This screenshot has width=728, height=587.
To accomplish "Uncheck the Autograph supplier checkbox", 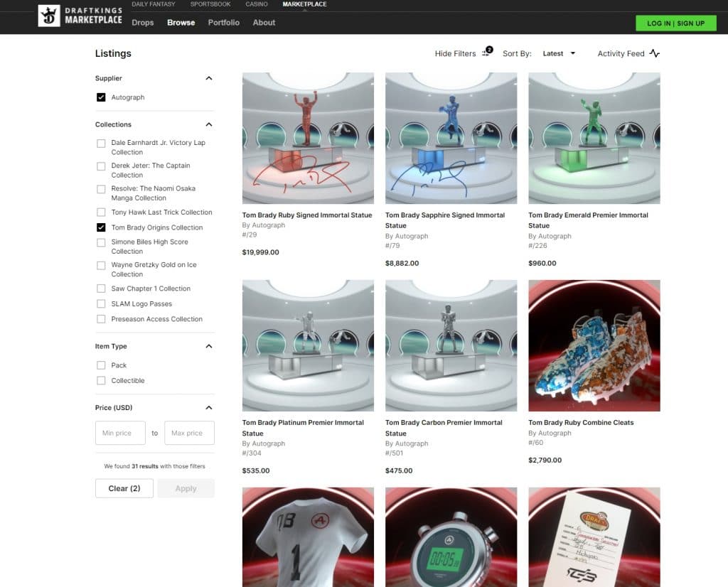I will click(101, 97).
